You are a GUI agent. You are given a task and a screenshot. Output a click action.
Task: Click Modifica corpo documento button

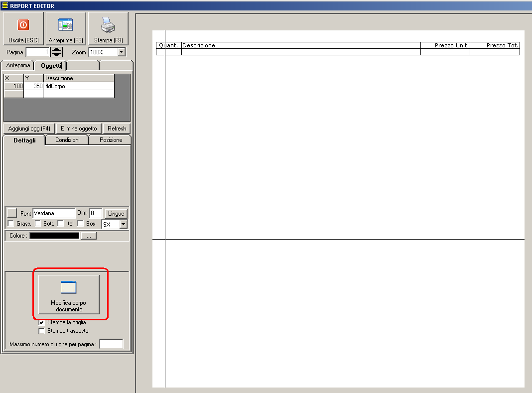tap(69, 294)
